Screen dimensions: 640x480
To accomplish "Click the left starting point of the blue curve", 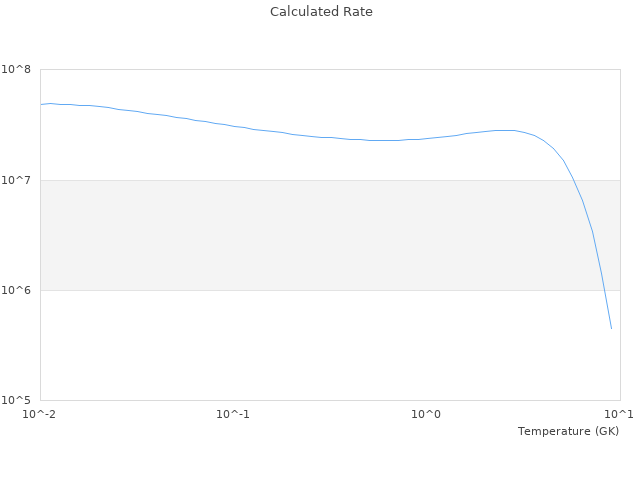I will click(x=41, y=104).
